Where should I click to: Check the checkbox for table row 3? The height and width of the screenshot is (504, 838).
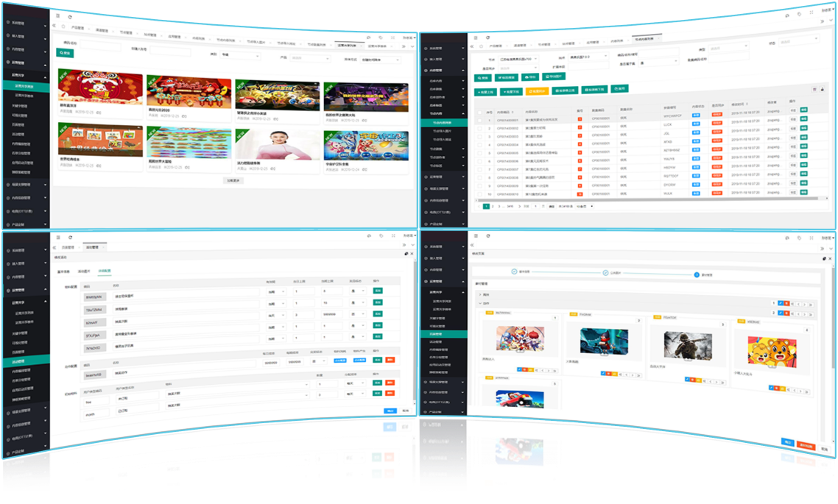479,136
